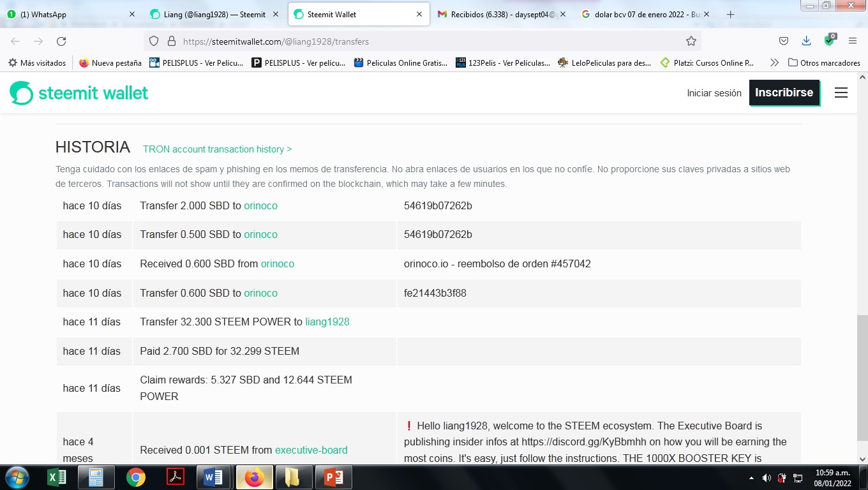Open the Otros marcadores folder

[824, 63]
